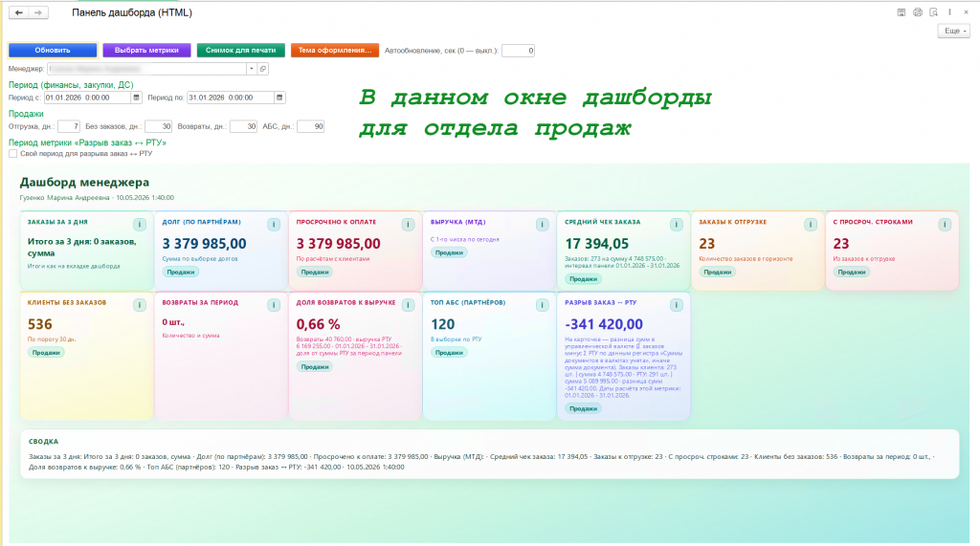Click the '-341 420,00' gap value

click(x=604, y=324)
